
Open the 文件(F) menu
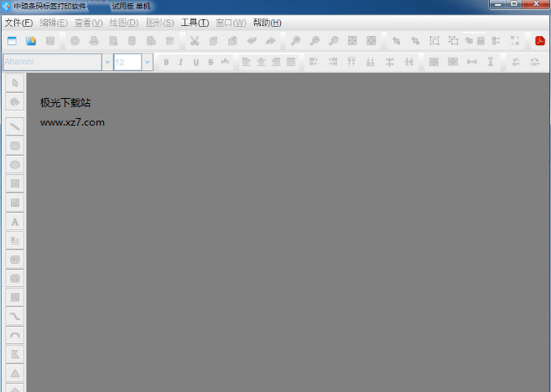tap(18, 23)
